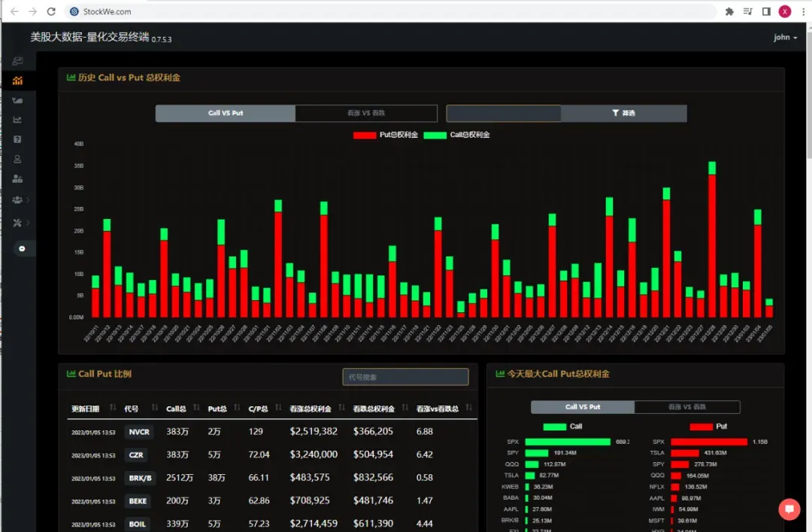Click the 代号搜索 search field
The height and width of the screenshot is (532, 812).
(x=405, y=377)
